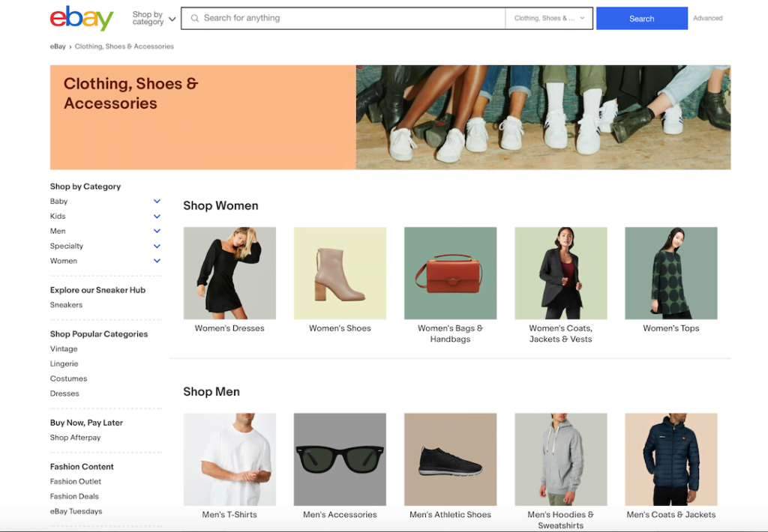
Task: Expand the Specialty category chevron
Action: click(157, 247)
